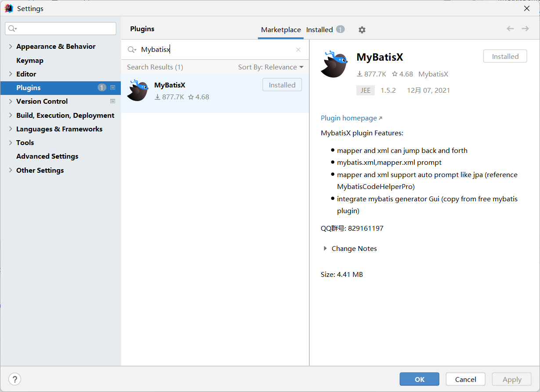Click the Search Results (1) label
Viewport: 540px width, 392px height.
pyautogui.click(x=155, y=67)
